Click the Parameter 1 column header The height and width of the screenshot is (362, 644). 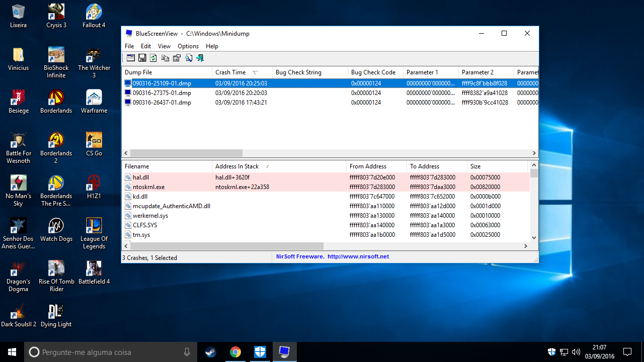431,72
